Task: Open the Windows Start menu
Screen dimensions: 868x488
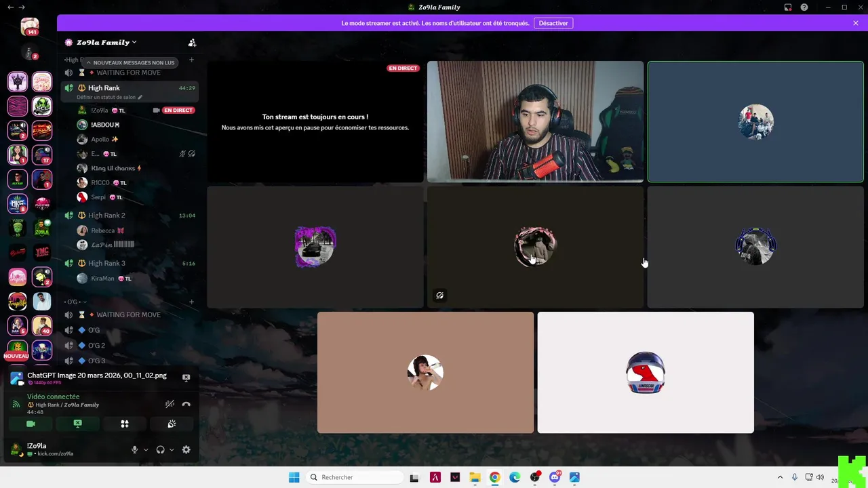Action: [x=294, y=477]
